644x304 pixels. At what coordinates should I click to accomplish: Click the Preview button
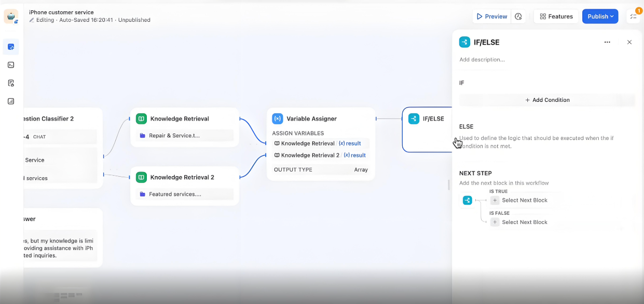491,17
